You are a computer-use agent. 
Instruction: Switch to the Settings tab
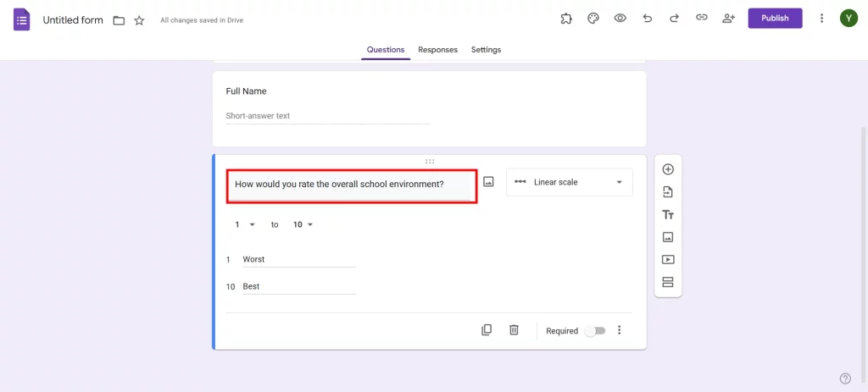point(486,50)
